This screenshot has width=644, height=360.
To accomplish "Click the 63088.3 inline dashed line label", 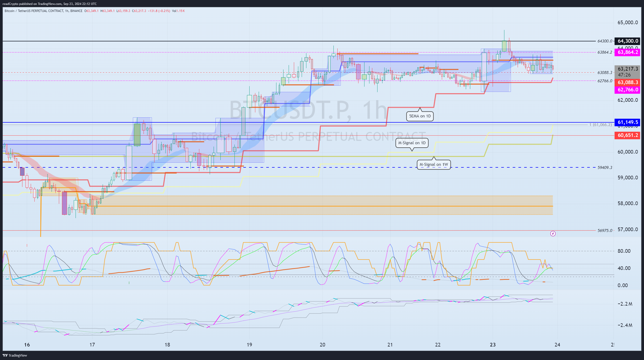I will (x=605, y=73).
